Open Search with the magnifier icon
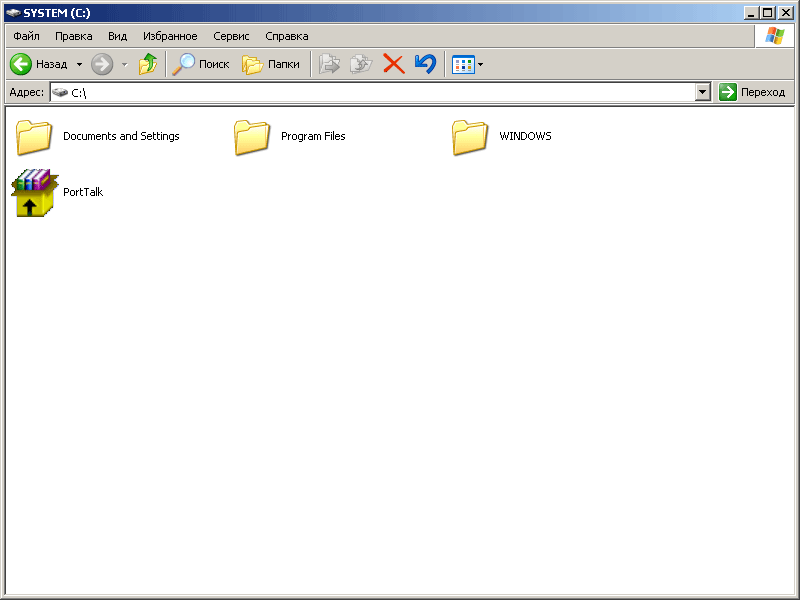 click(183, 64)
